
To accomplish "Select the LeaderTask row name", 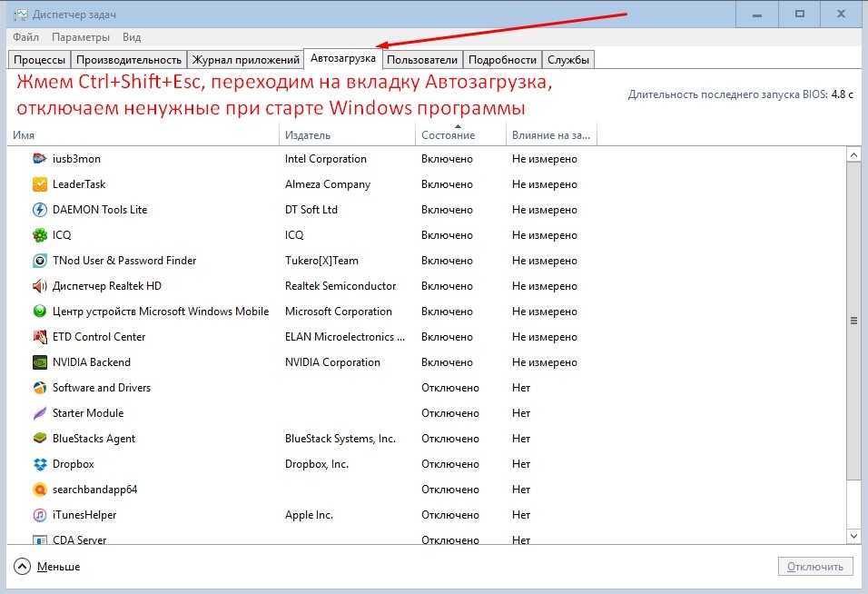I will (79, 184).
